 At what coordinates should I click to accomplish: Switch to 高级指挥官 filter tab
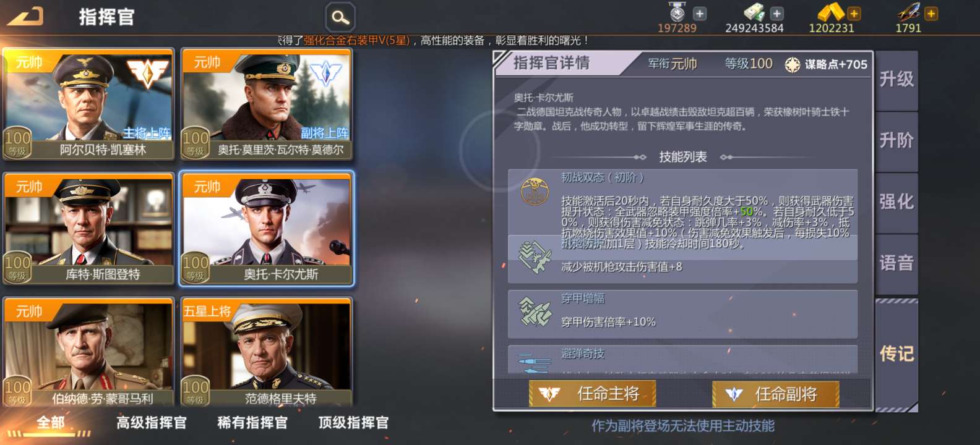152,423
